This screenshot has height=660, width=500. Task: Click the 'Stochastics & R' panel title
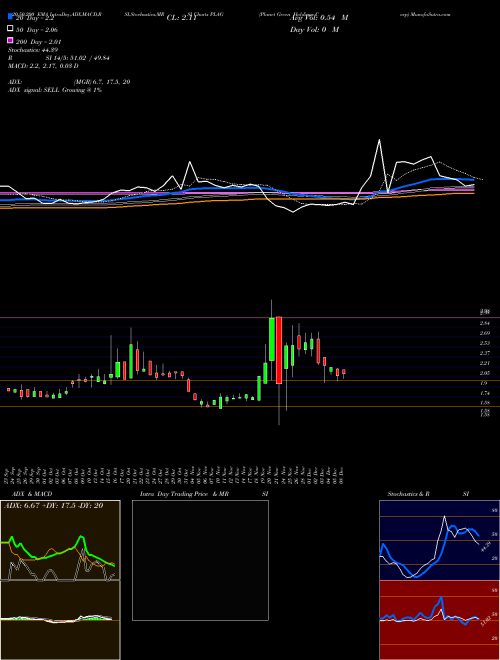[x=408, y=494]
